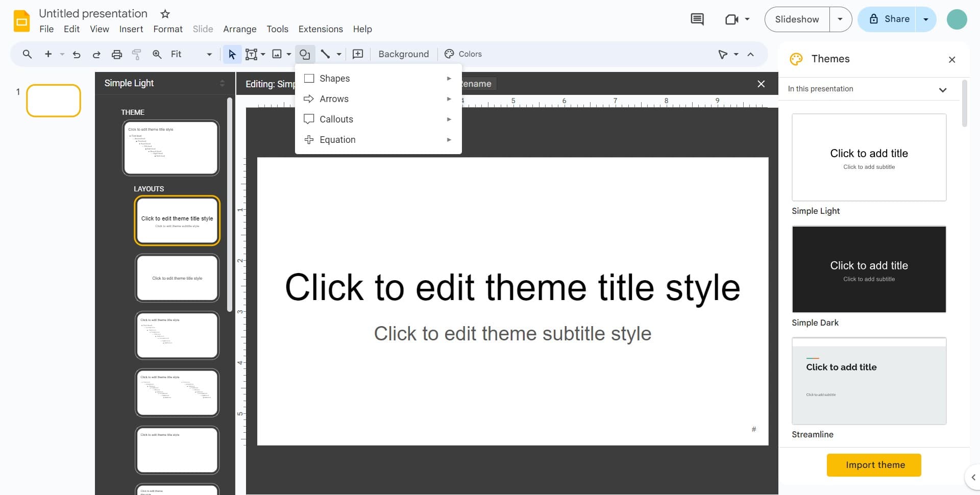
Task: Close the Themes side panel
Action: coord(951,60)
